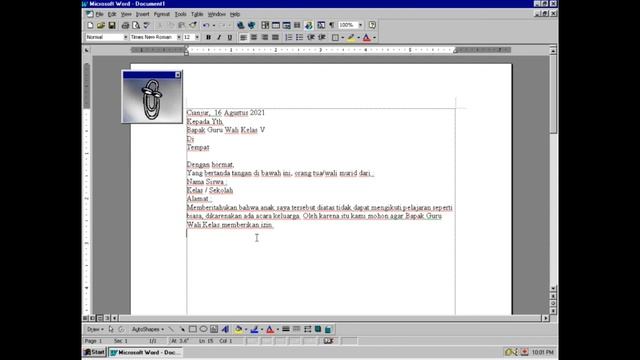Image resolution: width=640 pixels, height=360 pixels.
Task: Apply highlight color with marker button
Action: [351, 38]
